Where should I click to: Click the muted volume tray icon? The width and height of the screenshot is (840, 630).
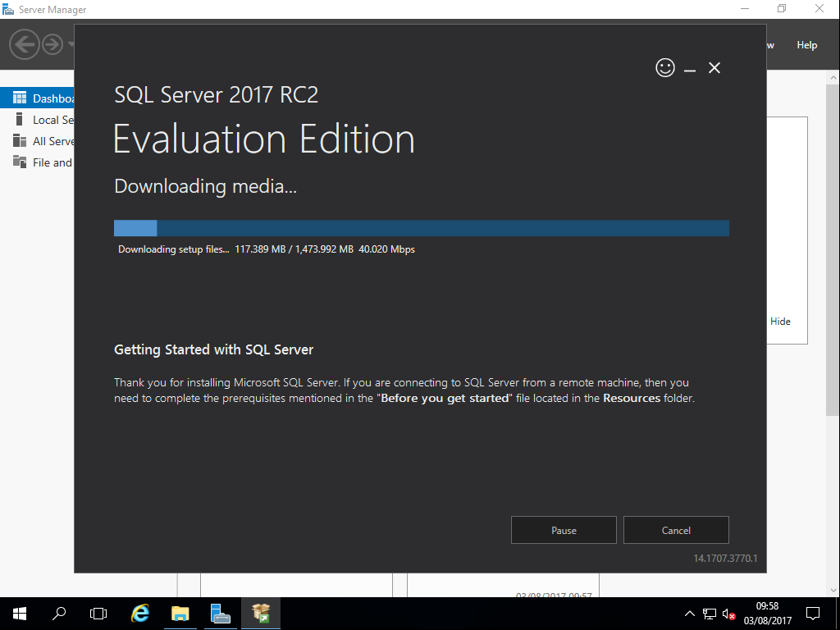click(728, 614)
